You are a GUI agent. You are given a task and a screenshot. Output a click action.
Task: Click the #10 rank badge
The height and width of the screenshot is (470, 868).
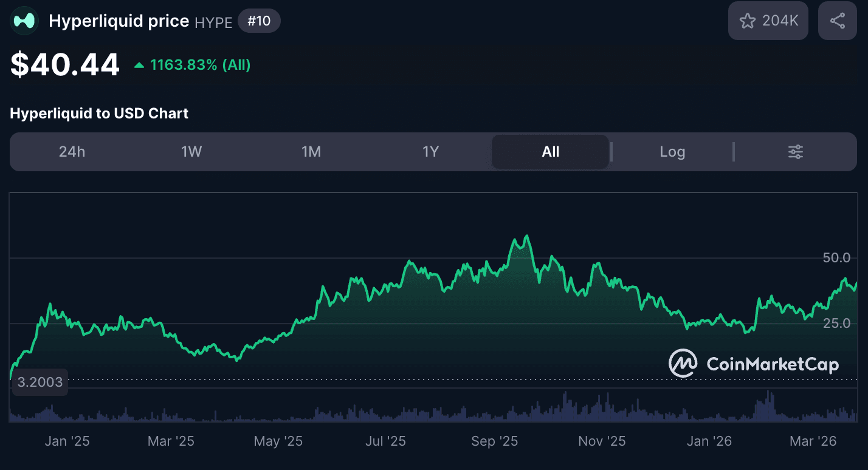(x=259, y=21)
